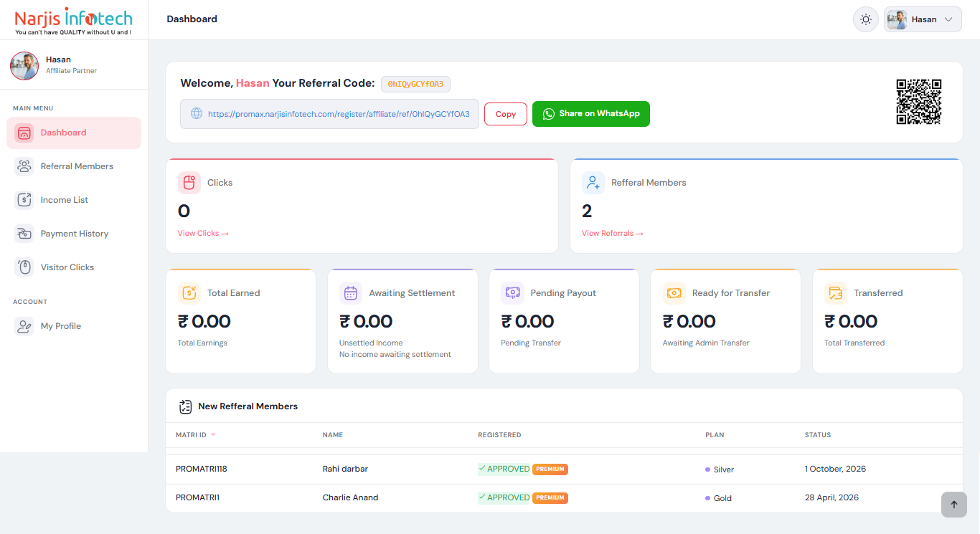
Task: Click the scroll-to-top arrow button
Action: click(x=954, y=505)
